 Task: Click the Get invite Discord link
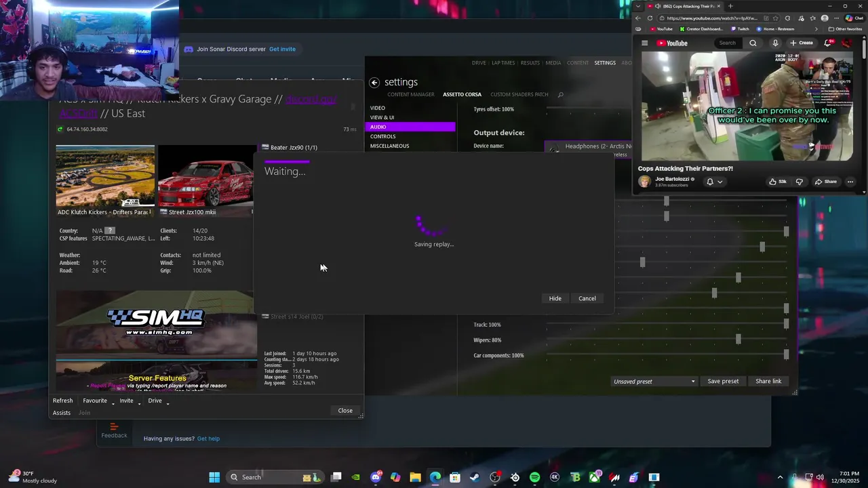click(x=282, y=49)
